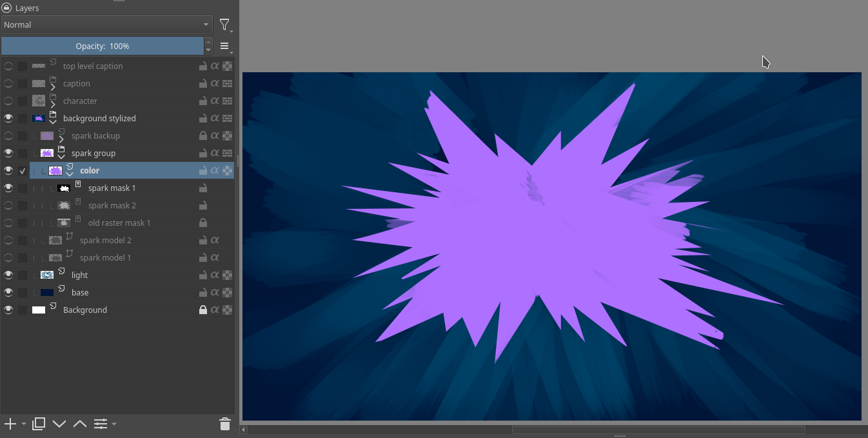Hide the base layer using eye icon
Screen dimensions: 868x438
[x=8, y=293]
